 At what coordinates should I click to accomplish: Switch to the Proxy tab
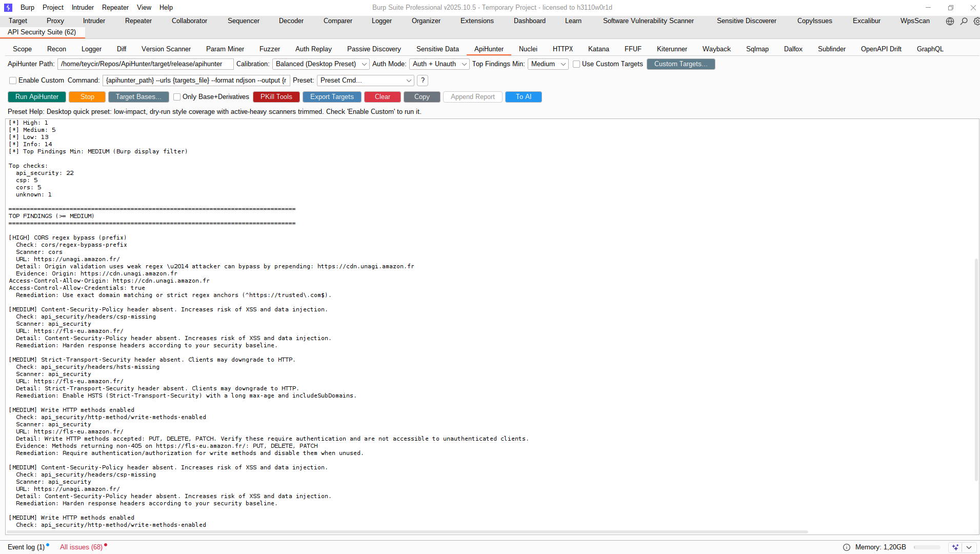pyautogui.click(x=55, y=21)
